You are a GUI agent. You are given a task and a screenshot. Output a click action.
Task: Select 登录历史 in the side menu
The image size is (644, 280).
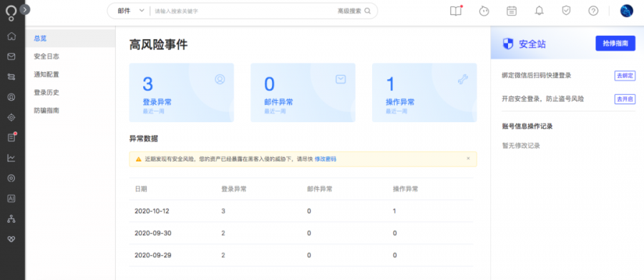[x=47, y=92]
